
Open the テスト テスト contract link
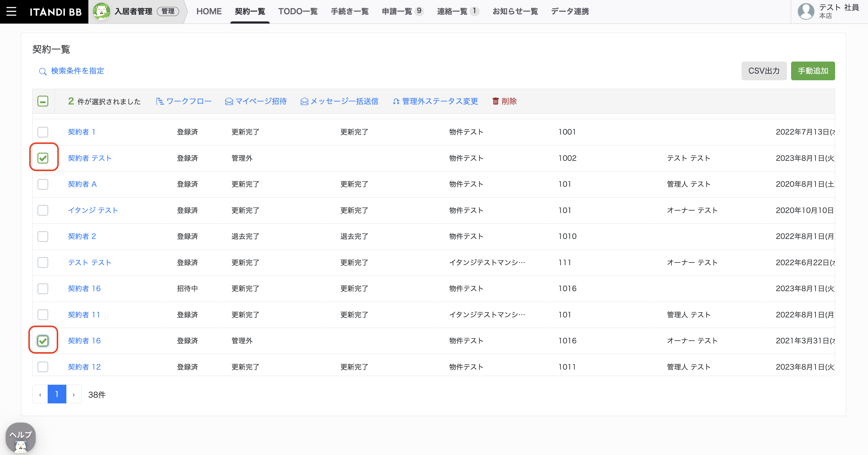[x=90, y=262]
